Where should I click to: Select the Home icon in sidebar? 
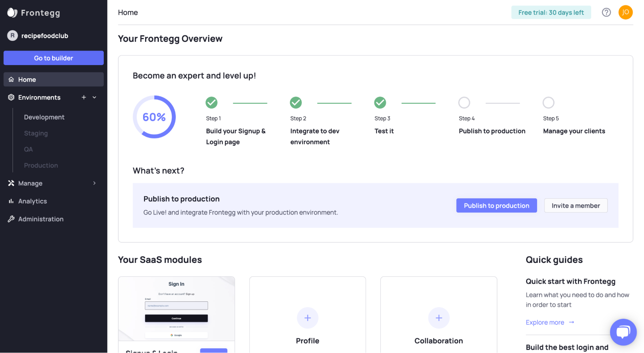[x=11, y=79]
